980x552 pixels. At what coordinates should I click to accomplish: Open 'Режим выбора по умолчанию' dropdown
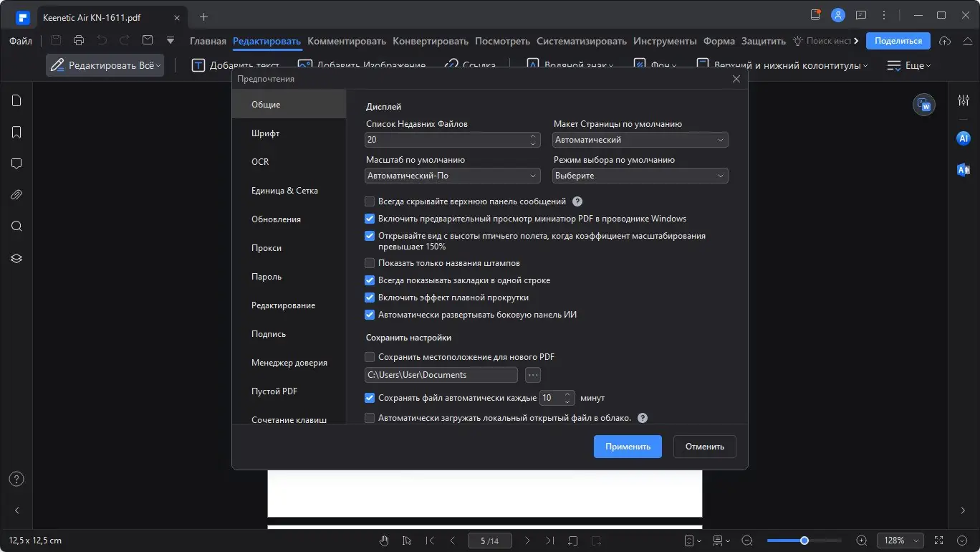(x=640, y=176)
